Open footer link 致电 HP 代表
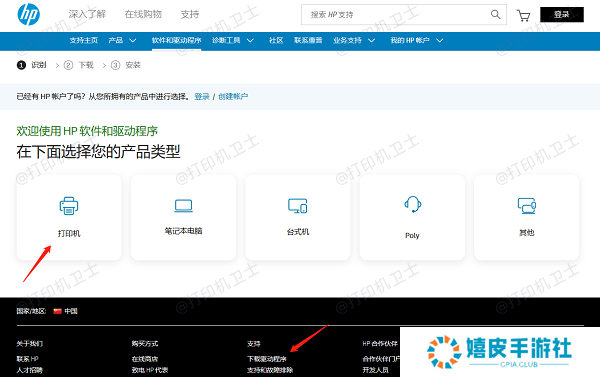The image size is (600, 377). pos(150,370)
